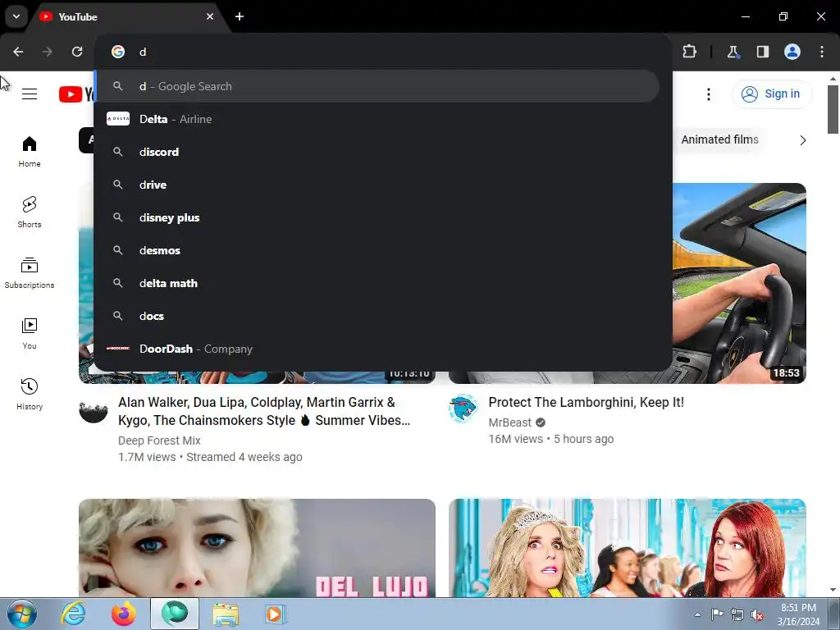Open Subscriptions in the sidebar
This screenshot has width=840, height=630.
[30, 272]
